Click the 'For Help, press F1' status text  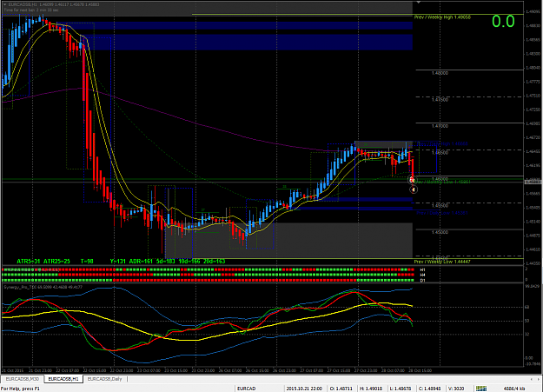pyautogui.click(x=21, y=389)
